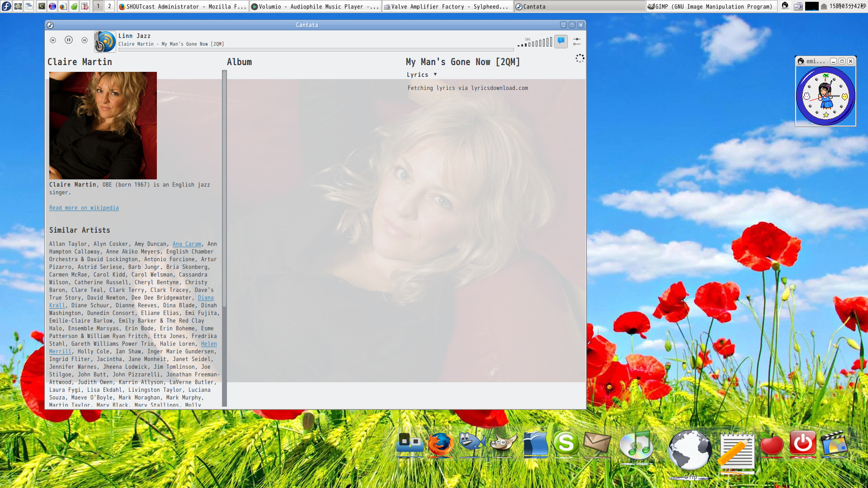Click the red power icon in dock
This screenshot has height=488, width=868.
pyautogui.click(x=803, y=443)
